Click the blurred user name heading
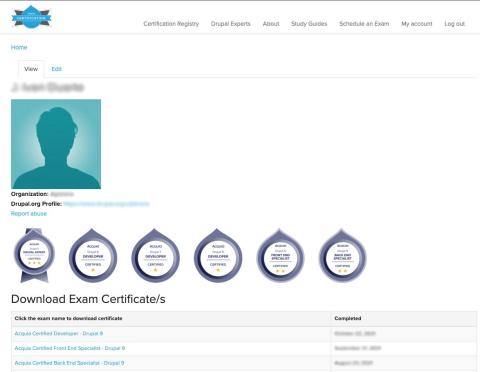The height and width of the screenshot is (372, 480). pos(47,87)
